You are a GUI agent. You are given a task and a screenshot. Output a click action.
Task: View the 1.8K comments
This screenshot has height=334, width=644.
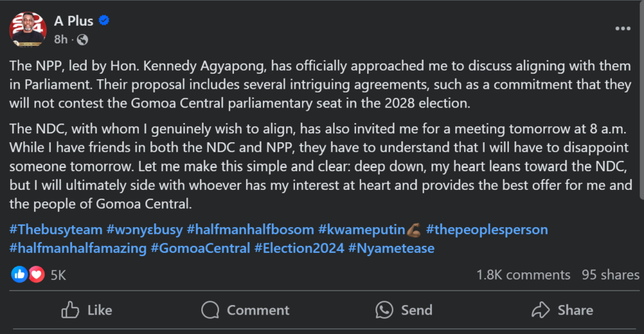click(x=523, y=275)
